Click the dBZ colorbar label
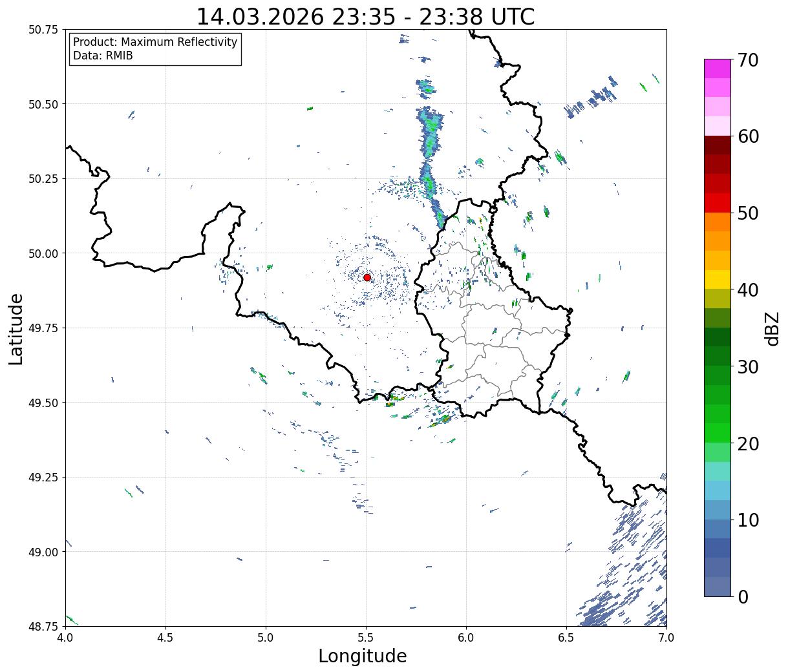The height and width of the screenshot is (672, 788). pos(772,328)
